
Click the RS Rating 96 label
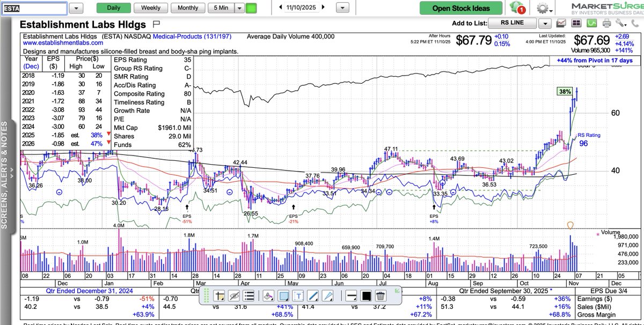pyautogui.click(x=588, y=139)
